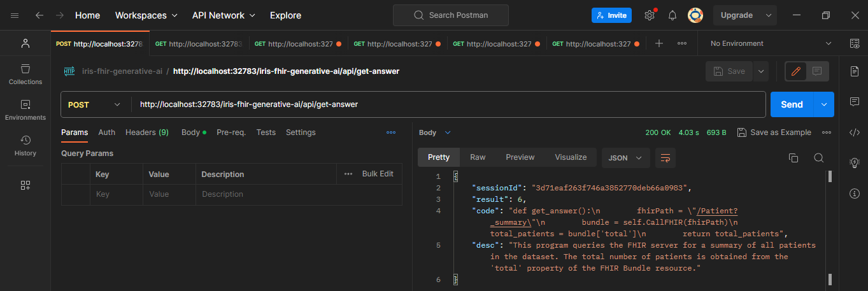868x291 pixels.
Task: Expand the No Environment selector
Action: click(x=771, y=43)
